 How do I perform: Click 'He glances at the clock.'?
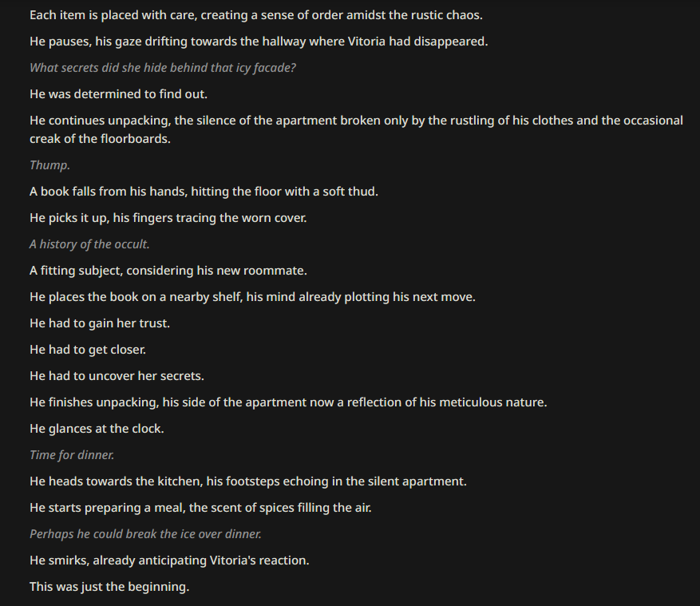coord(97,429)
